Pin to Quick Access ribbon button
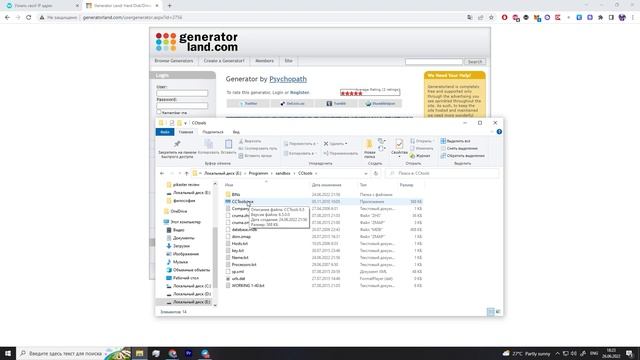 click(x=177, y=149)
